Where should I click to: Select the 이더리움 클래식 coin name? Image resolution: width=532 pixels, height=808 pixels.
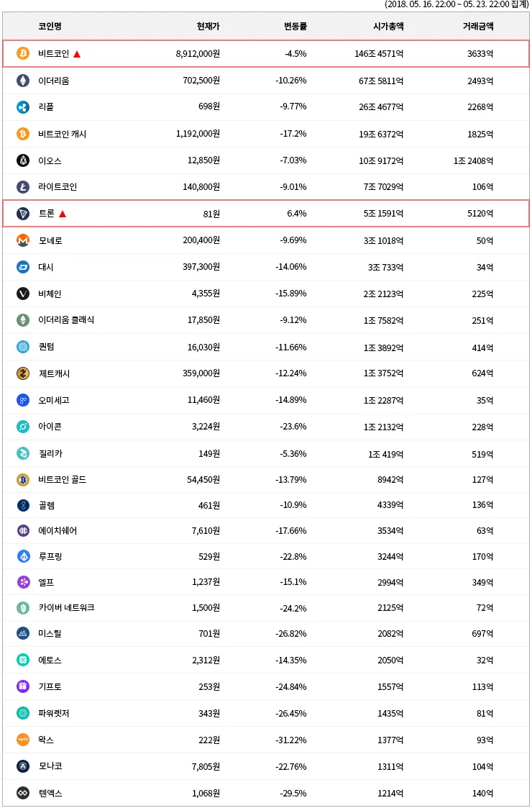pos(66,320)
